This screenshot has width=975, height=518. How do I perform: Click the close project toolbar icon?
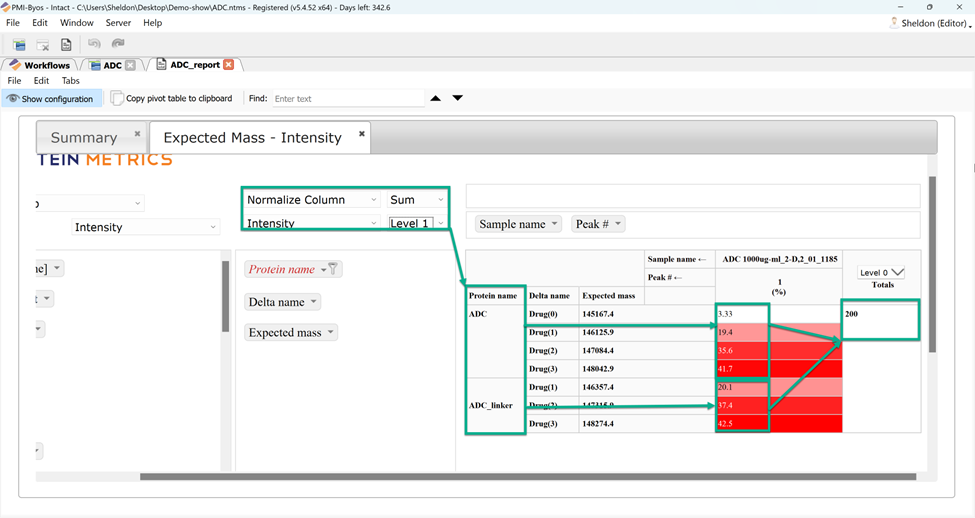pyautogui.click(x=43, y=44)
